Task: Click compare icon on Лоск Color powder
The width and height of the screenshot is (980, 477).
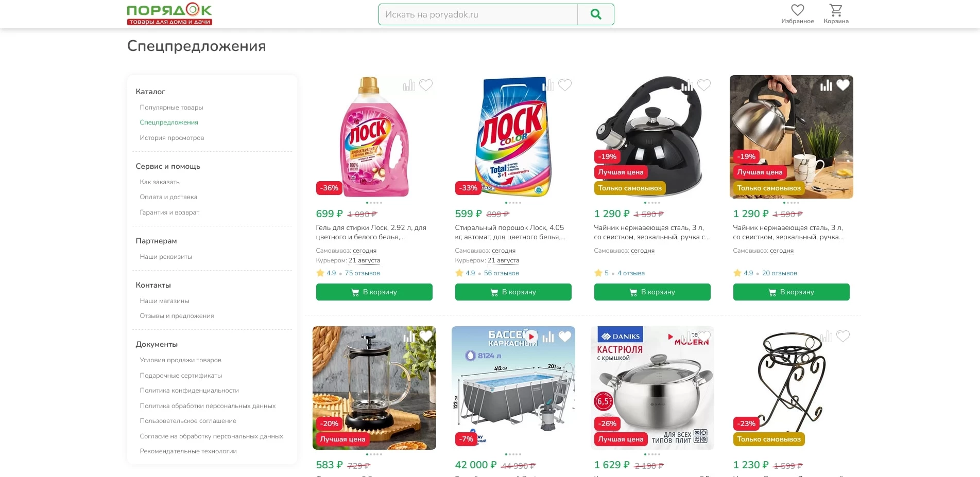Action: [x=548, y=85]
